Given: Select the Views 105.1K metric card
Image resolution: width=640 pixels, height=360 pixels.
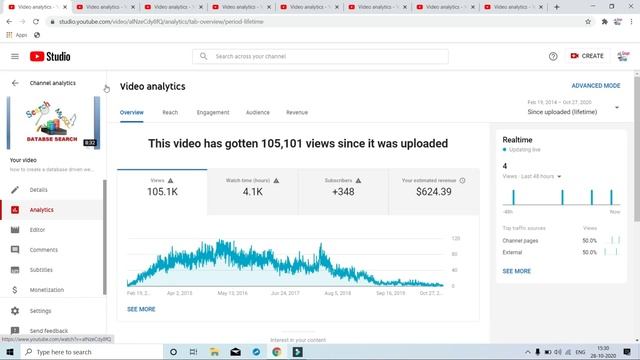Looking at the screenshot, I should [162, 192].
